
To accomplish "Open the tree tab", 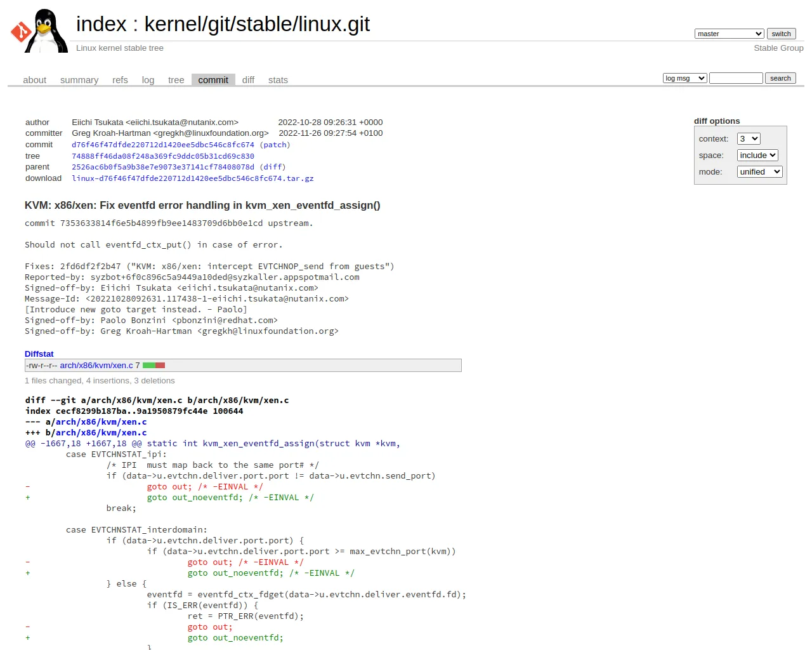I will tap(176, 80).
